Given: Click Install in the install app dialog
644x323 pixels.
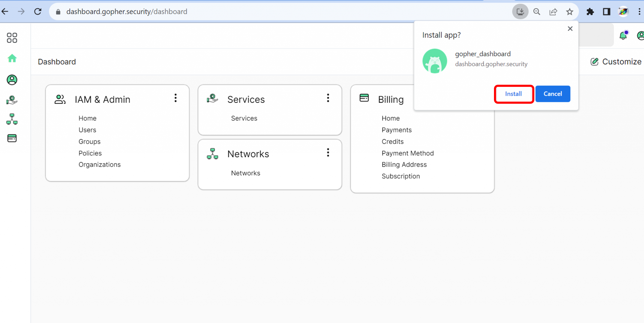Looking at the screenshot, I should pyautogui.click(x=514, y=94).
